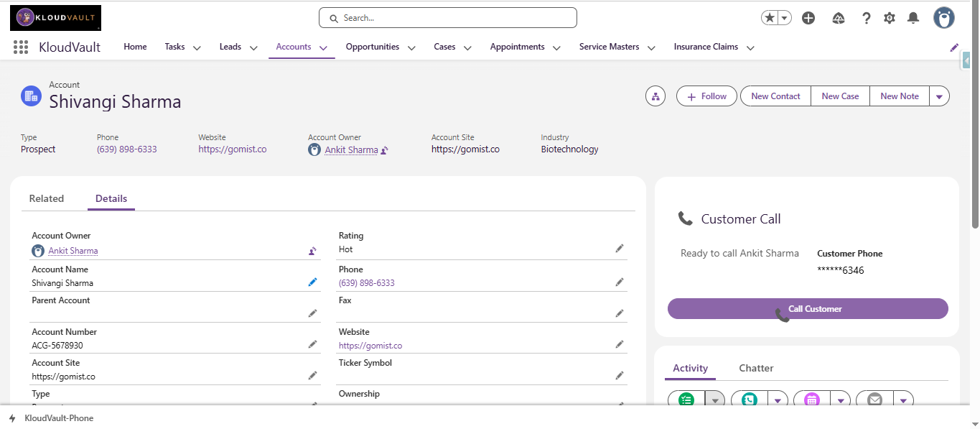Expand the new event options arrow

point(841,400)
